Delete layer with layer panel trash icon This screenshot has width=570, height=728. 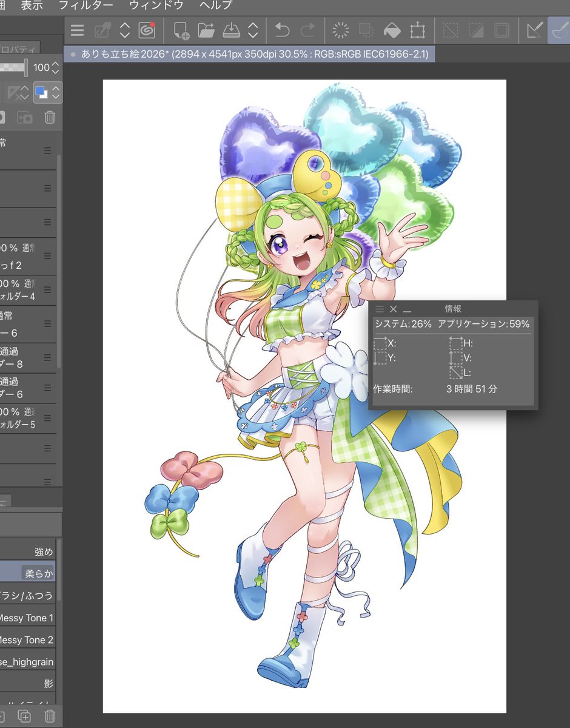point(50,117)
